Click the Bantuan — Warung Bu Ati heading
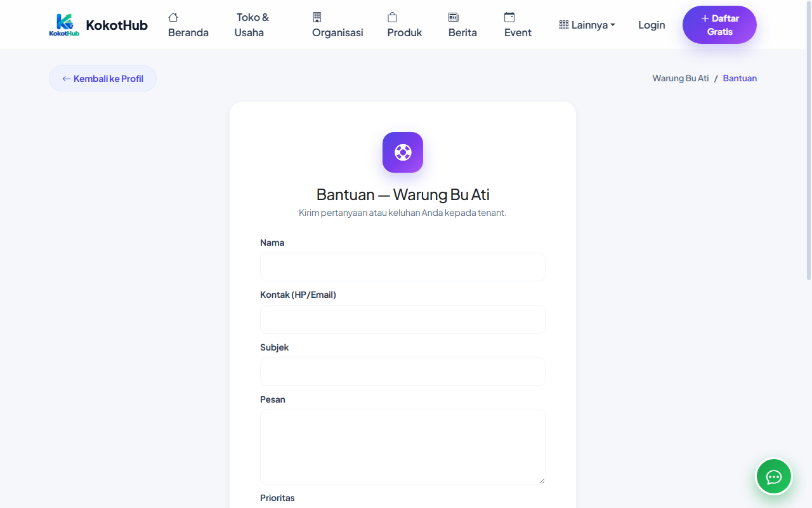The width and height of the screenshot is (812, 508). point(403,194)
